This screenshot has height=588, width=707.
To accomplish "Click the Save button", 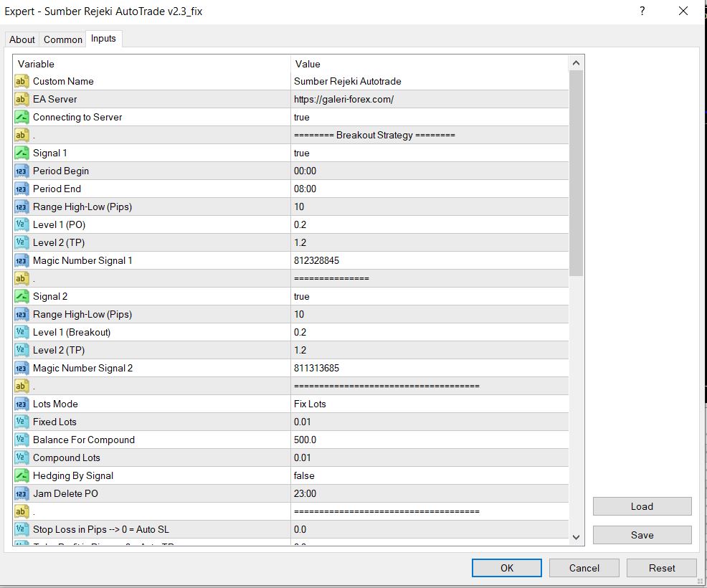I will [642, 535].
